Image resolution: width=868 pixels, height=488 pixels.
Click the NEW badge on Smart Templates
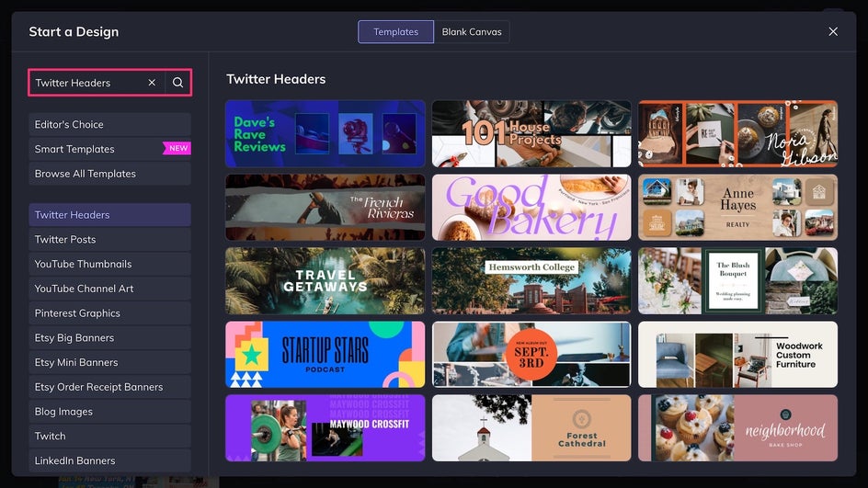click(177, 148)
